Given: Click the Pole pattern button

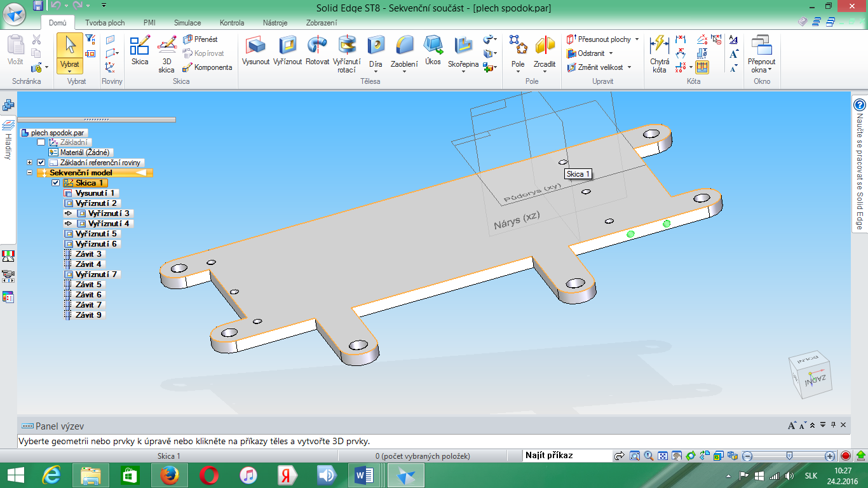Looking at the screenshot, I should tap(518, 51).
